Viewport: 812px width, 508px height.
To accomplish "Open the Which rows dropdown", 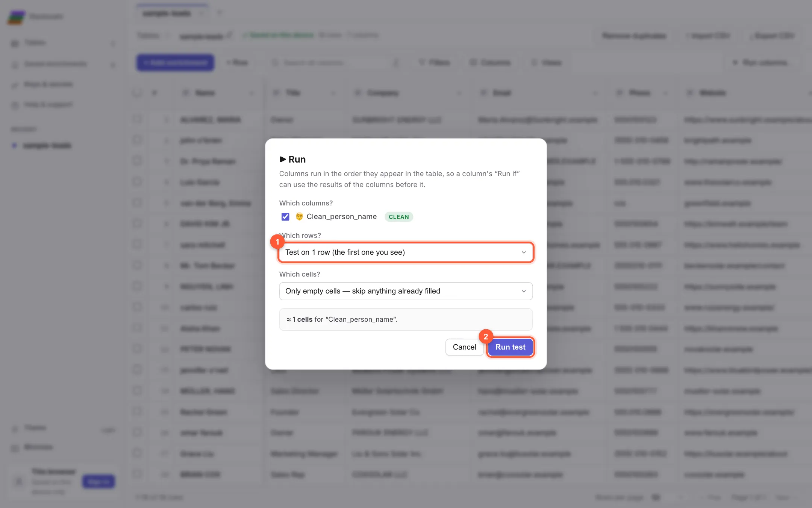I will [x=406, y=252].
